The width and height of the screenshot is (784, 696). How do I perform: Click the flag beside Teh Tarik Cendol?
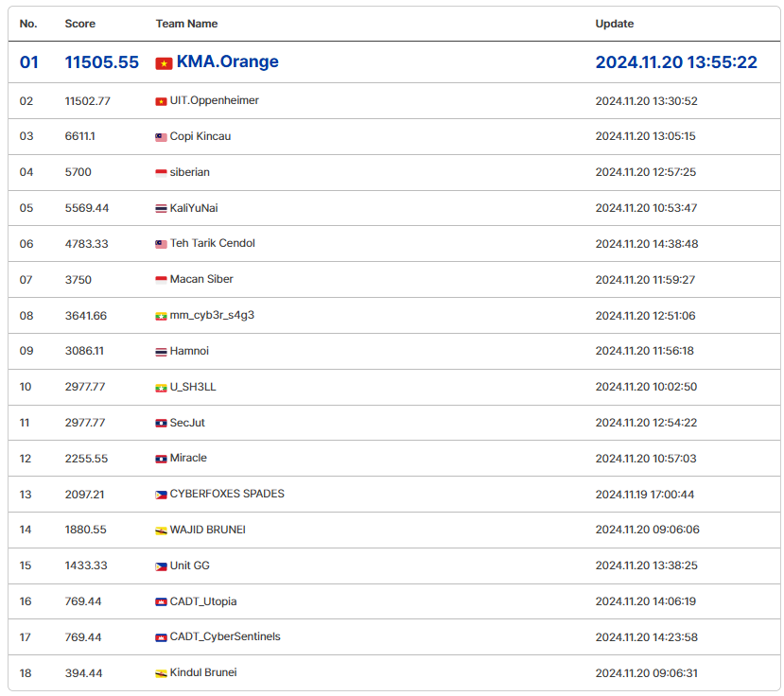click(x=161, y=245)
